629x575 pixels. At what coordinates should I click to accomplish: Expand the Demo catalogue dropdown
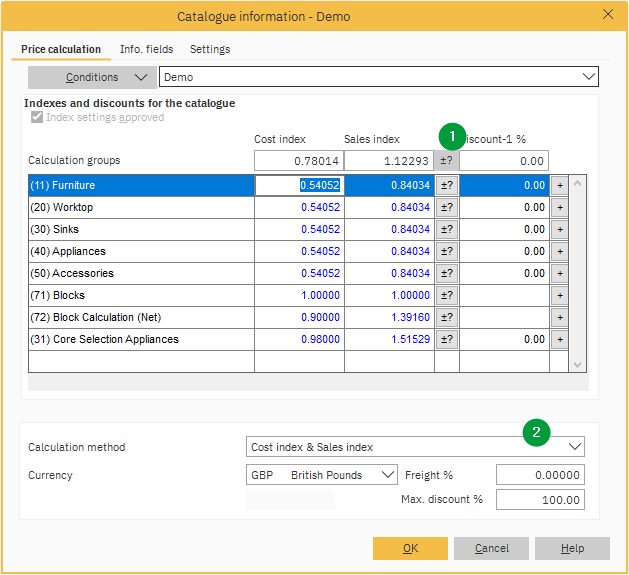coord(587,77)
